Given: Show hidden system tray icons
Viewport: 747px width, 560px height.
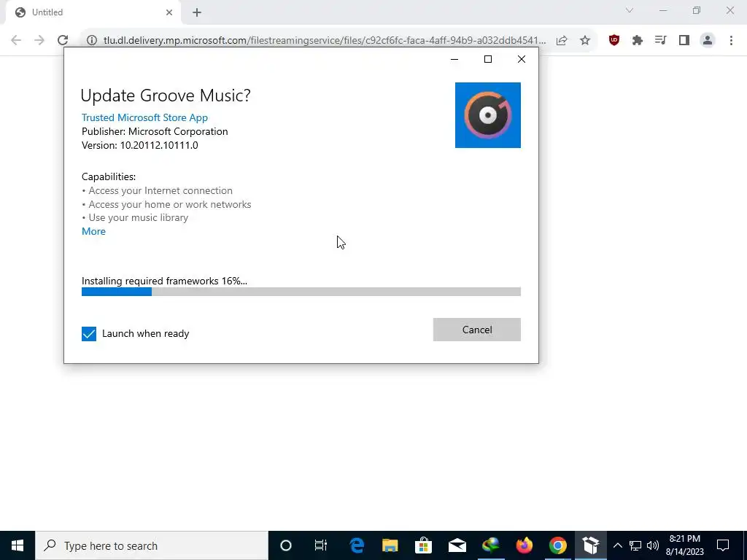Looking at the screenshot, I should tap(617, 545).
